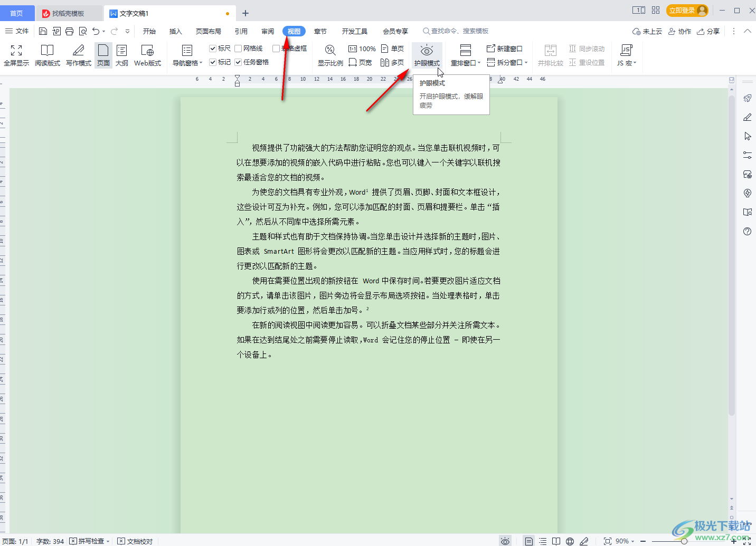Click the 查找命令 search command field
The width and height of the screenshot is (756, 546).
(456, 31)
